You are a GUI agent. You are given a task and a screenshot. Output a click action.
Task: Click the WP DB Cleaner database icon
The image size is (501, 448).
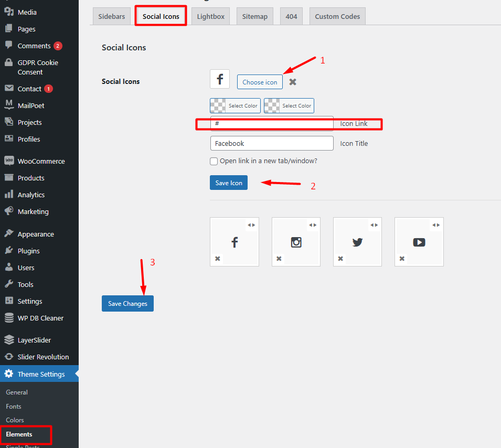pyautogui.click(x=9, y=317)
